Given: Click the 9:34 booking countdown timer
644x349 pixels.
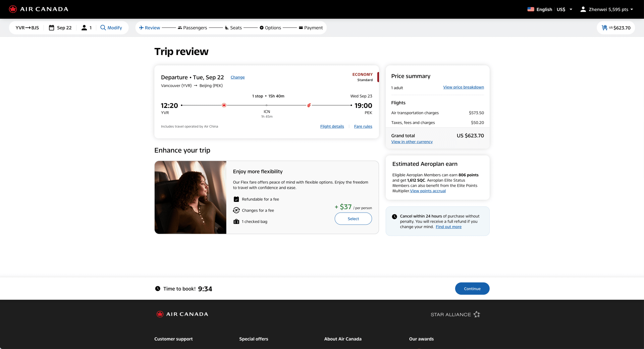Looking at the screenshot, I should tap(205, 289).
